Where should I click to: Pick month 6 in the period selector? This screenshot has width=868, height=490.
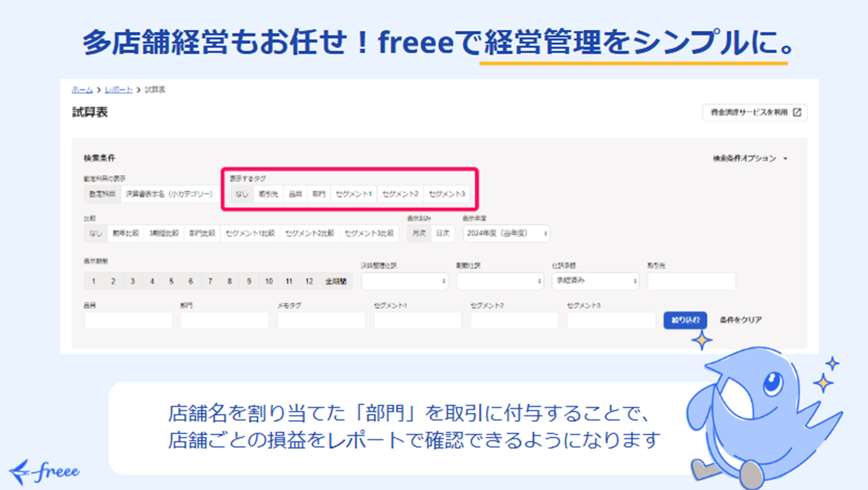191,281
